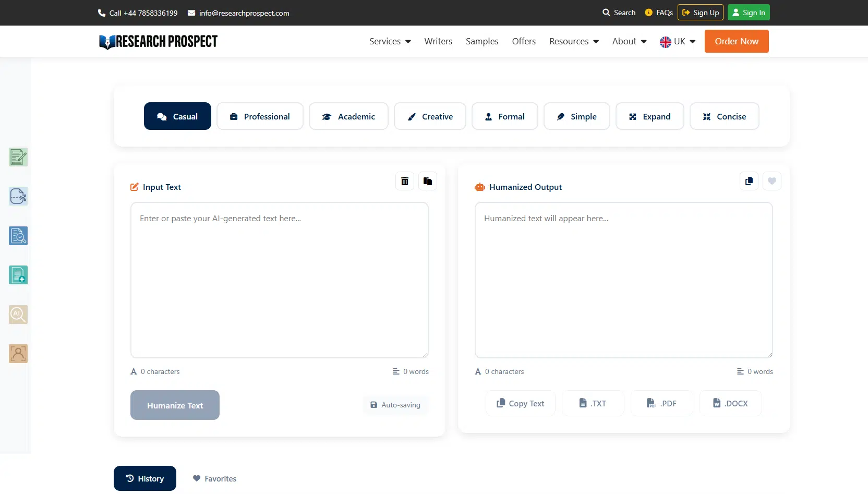
Task: Open the green essay writer sidebar icon
Action: click(x=18, y=157)
